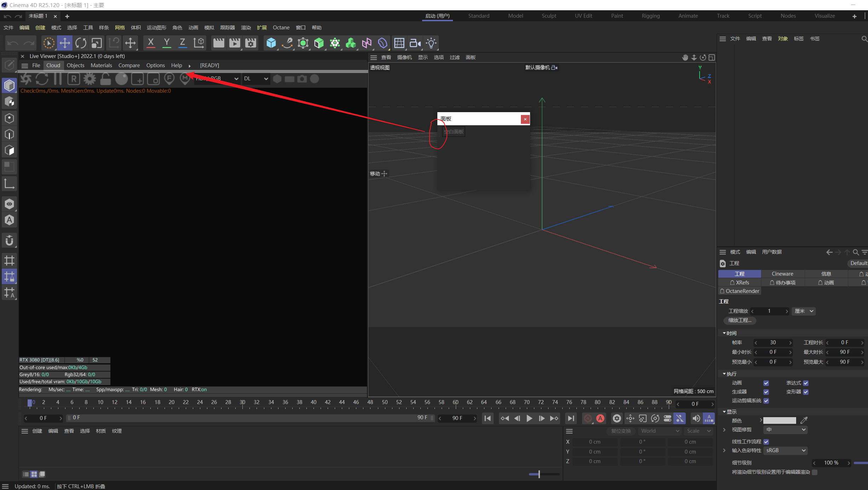Switch to the Cineware tab
The width and height of the screenshot is (868, 490).
[x=782, y=274]
